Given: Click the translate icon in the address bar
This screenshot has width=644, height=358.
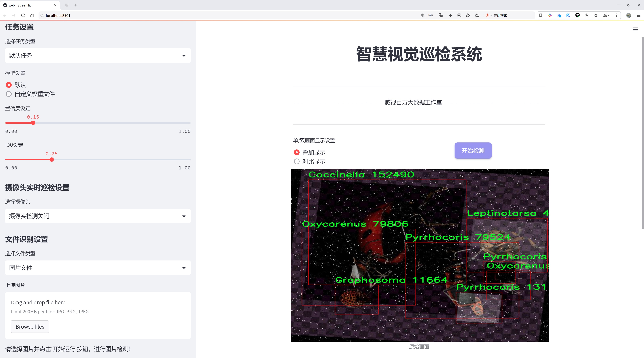Looking at the screenshot, I should coord(440,15).
